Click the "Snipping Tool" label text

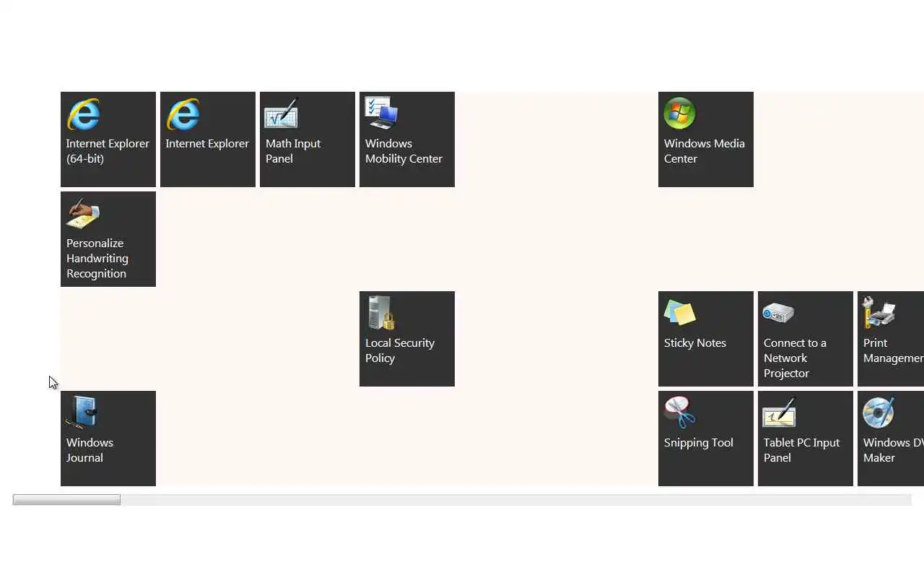pyautogui.click(x=698, y=443)
